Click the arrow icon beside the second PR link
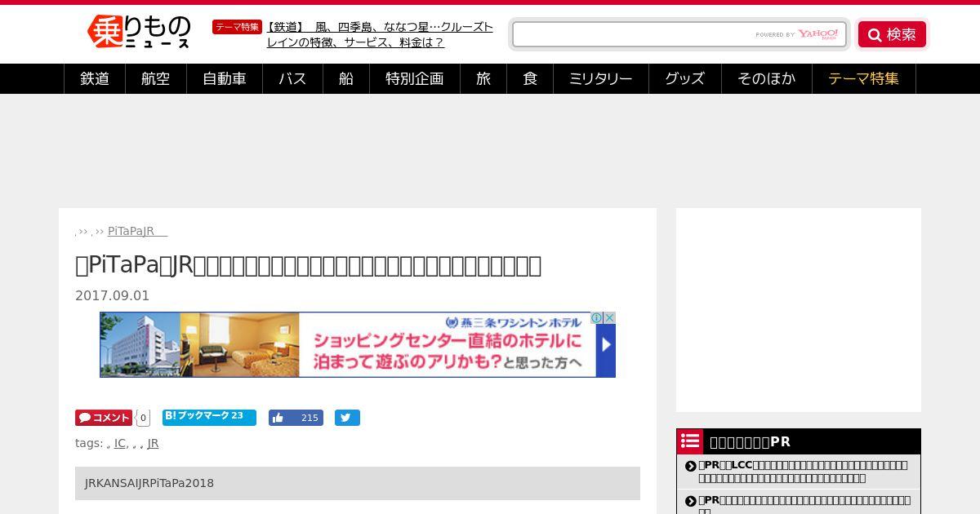Image resolution: width=980 pixels, height=514 pixels. [x=691, y=502]
